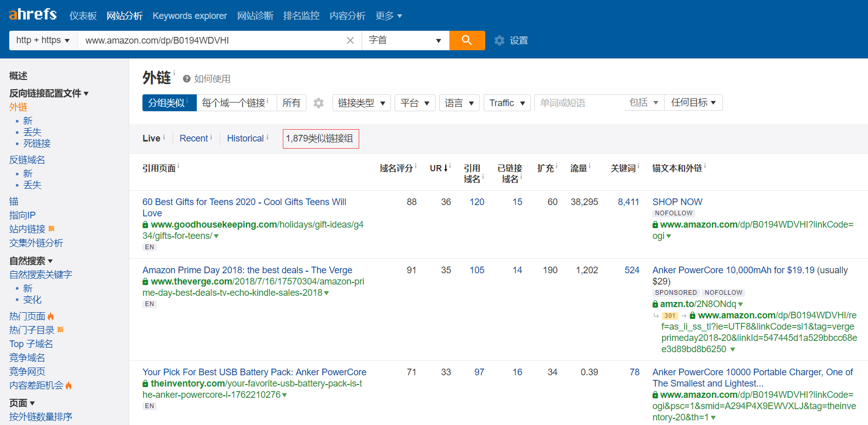Open the http + https protocol dropdown

pyautogui.click(x=44, y=40)
